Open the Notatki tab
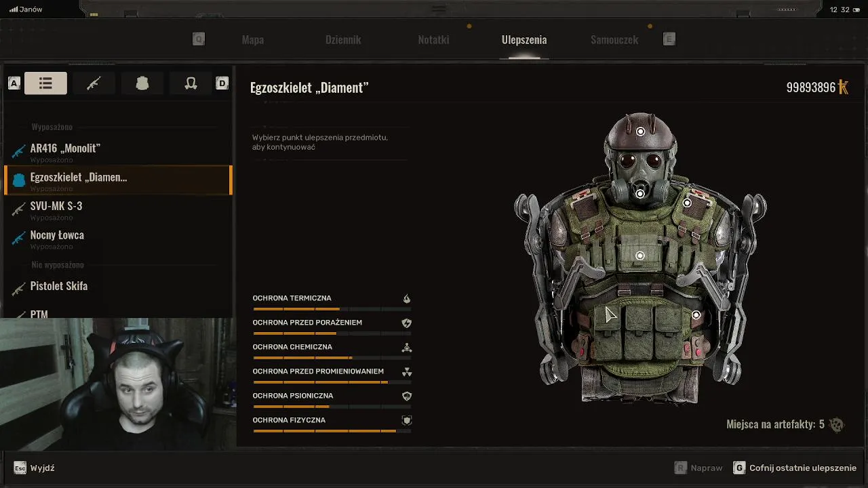 click(433, 40)
